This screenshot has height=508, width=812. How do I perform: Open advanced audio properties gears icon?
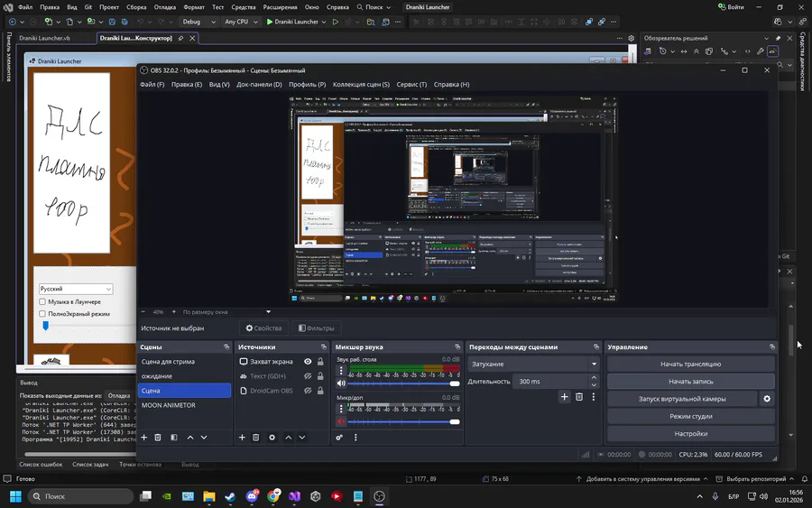pyautogui.click(x=339, y=438)
